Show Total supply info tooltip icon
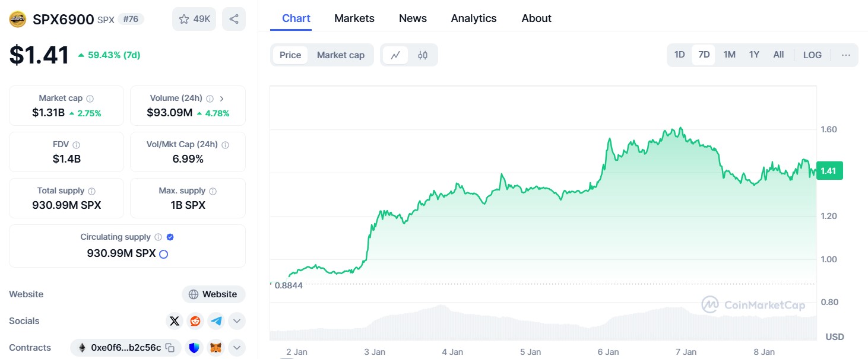The height and width of the screenshot is (359, 868). 91,191
